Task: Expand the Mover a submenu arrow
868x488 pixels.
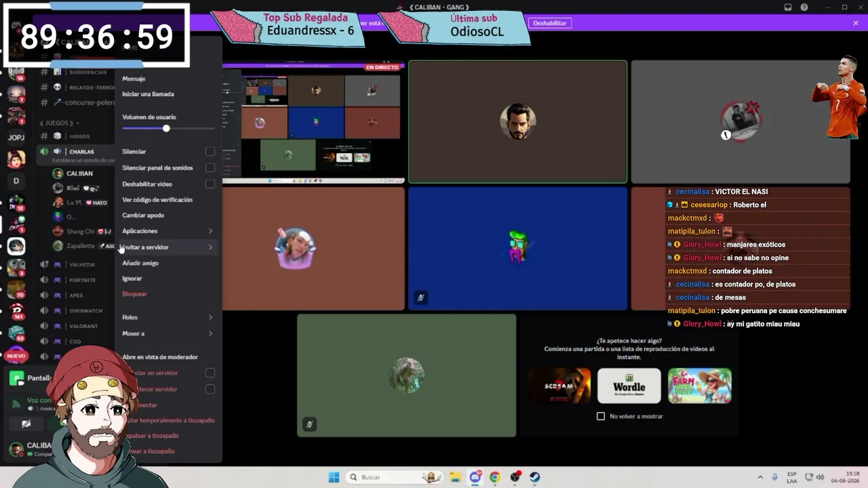Action: tap(210, 333)
